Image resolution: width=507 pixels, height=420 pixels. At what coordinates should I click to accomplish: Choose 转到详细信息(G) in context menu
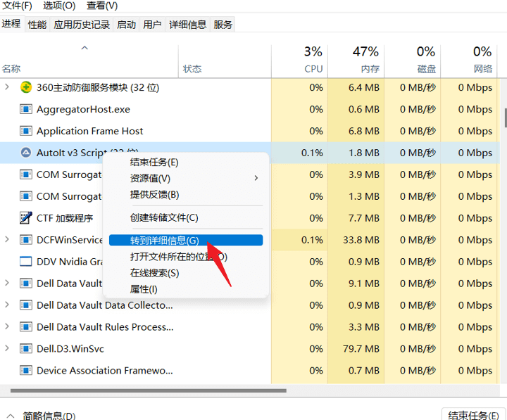click(x=186, y=240)
